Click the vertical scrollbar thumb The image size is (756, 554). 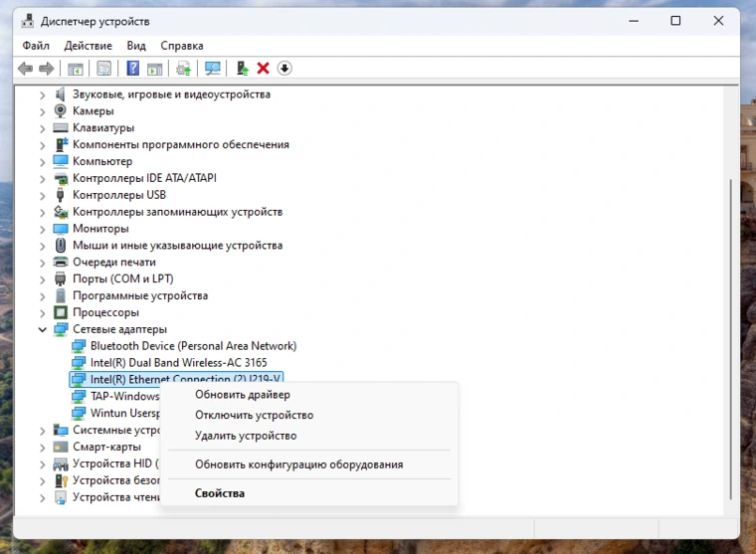(731, 339)
